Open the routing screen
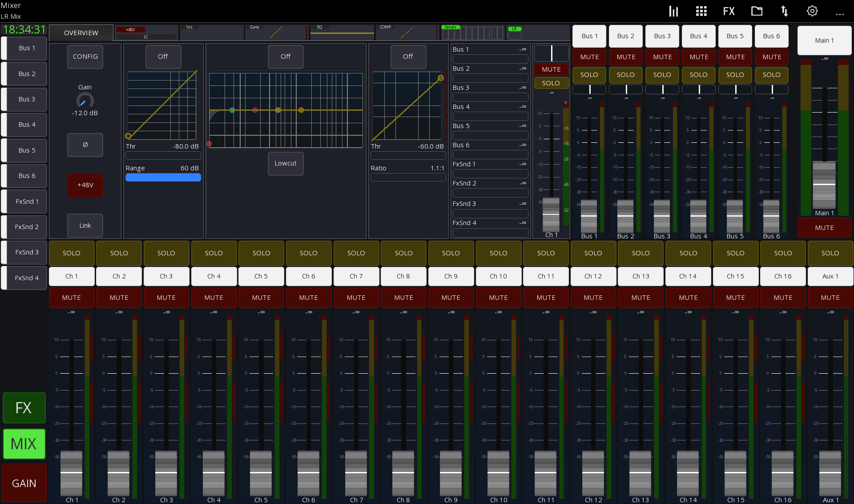Screen dimensions: 854x504 pyautogui.click(x=784, y=11)
